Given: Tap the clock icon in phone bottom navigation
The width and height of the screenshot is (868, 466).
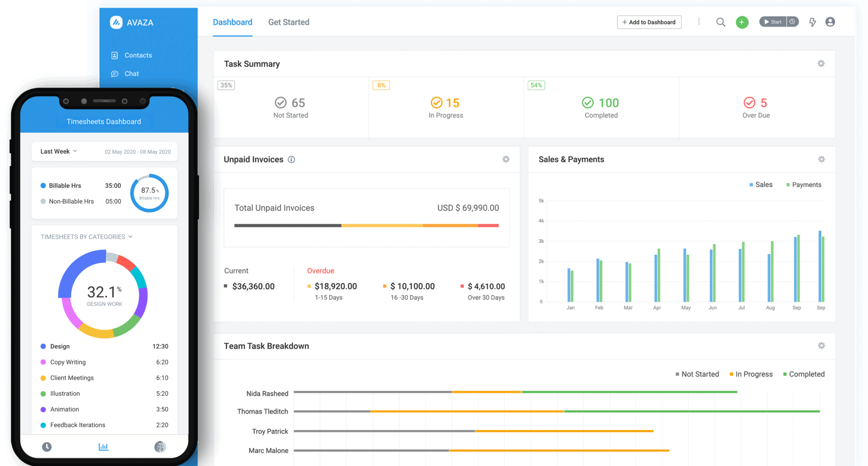Looking at the screenshot, I should [x=47, y=446].
